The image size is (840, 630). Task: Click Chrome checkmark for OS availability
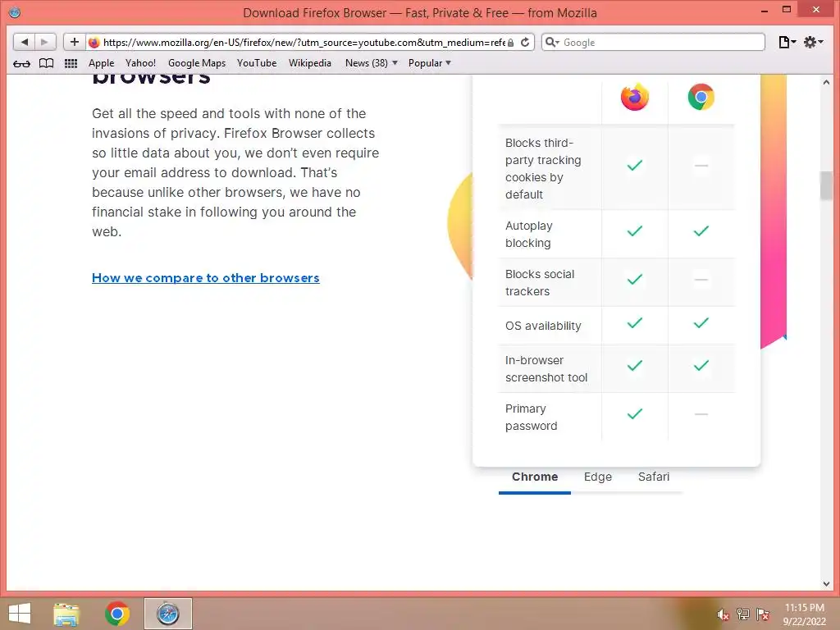point(701,322)
